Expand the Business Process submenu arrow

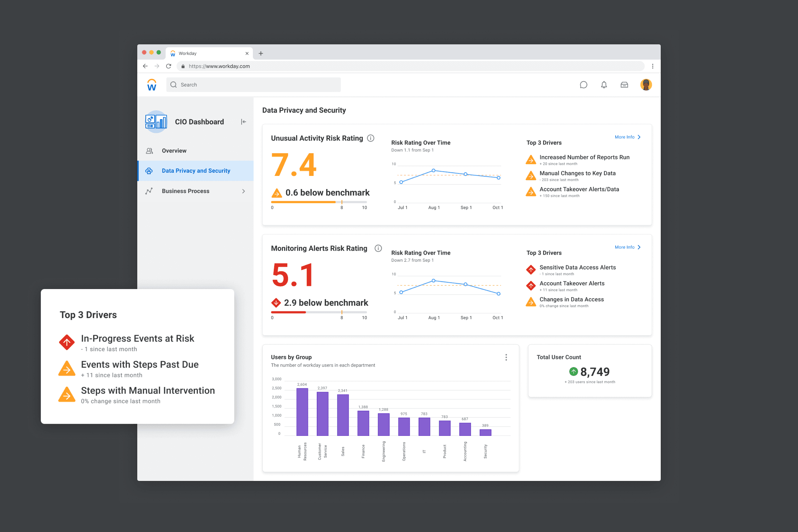coord(243,191)
